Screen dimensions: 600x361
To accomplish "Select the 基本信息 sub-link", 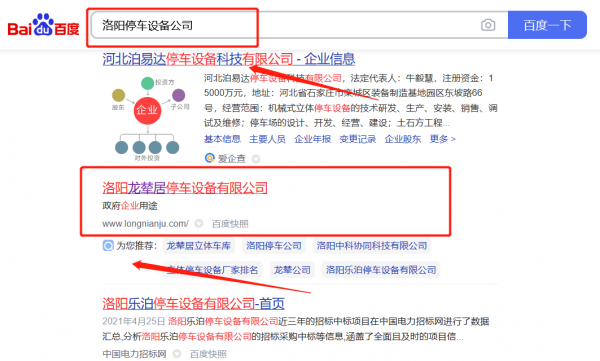I will point(222,139).
